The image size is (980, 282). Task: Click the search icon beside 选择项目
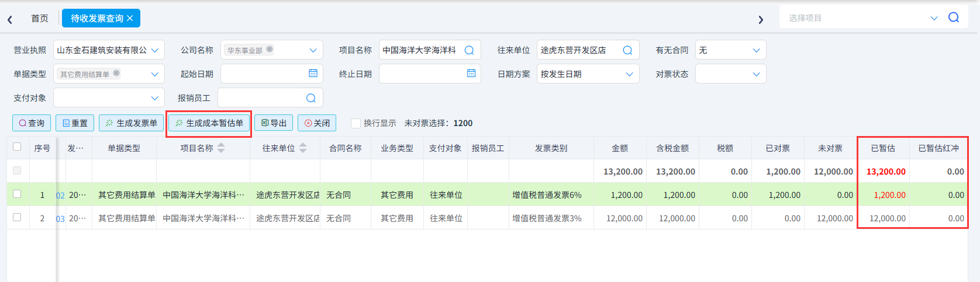pos(954,18)
